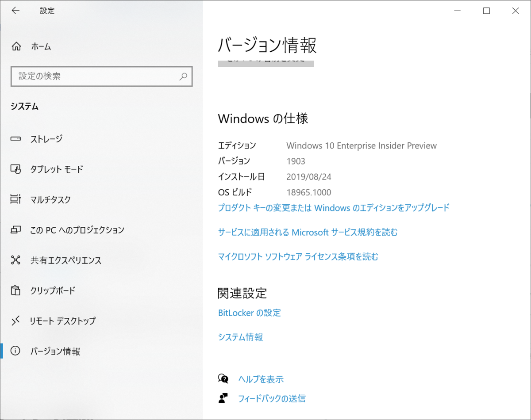Maximize the Settings window
The image size is (531, 420).
pos(486,11)
